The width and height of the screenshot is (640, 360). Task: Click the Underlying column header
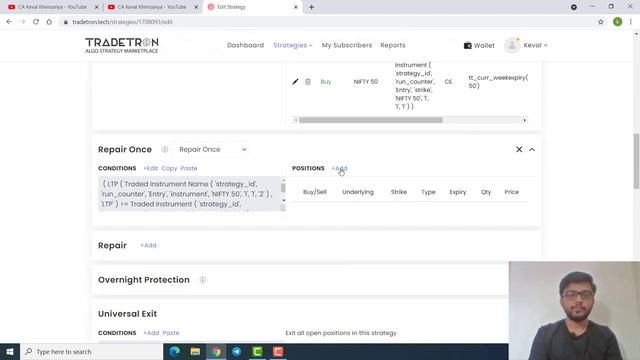[x=358, y=192]
